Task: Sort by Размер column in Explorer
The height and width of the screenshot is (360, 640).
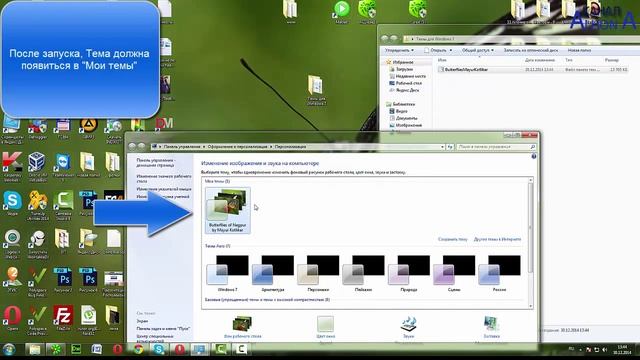Action: click(x=611, y=60)
